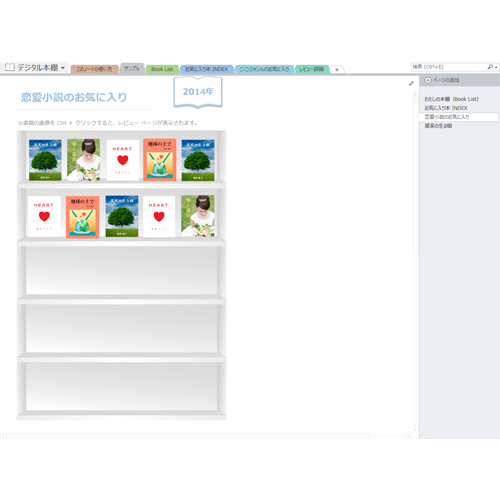Switch to the Book List section tab

162,69
